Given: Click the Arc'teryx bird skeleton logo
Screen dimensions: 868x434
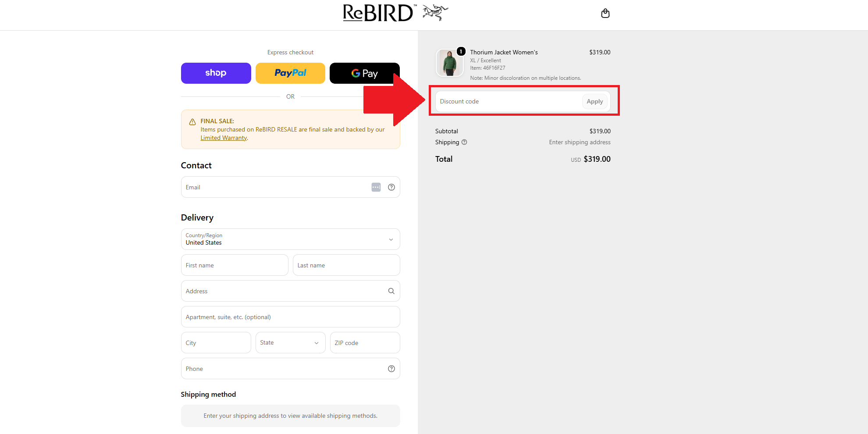Looking at the screenshot, I should [x=435, y=12].
